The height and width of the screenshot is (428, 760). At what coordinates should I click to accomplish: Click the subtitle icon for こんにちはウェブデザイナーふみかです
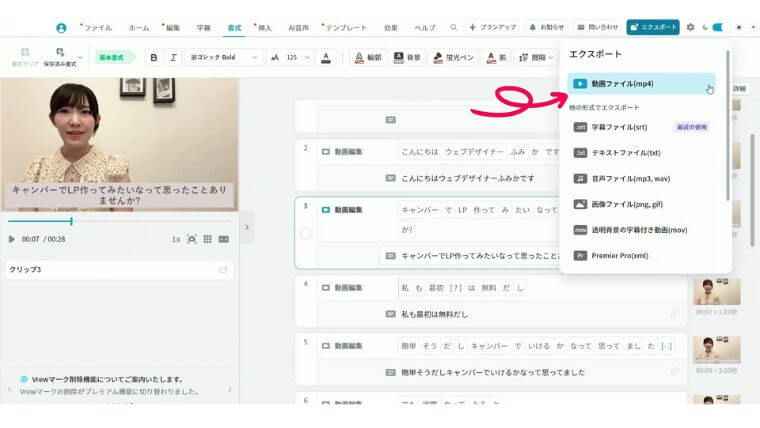pyautogui.click(x=391, y=178)
